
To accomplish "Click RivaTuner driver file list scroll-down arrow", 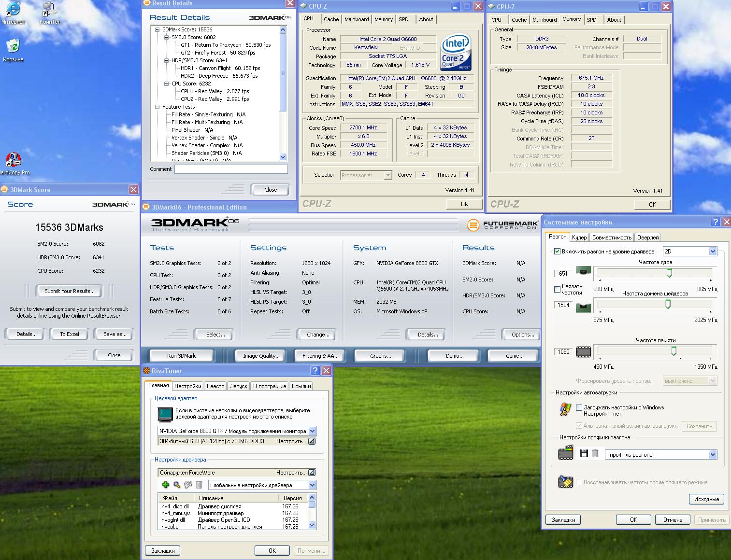I will (312, 525).
